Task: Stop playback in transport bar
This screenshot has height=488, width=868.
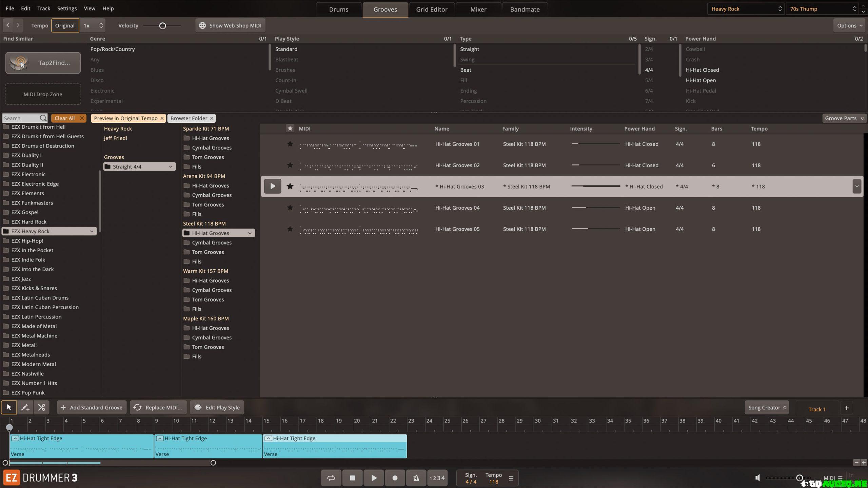Action: (352, 478)
